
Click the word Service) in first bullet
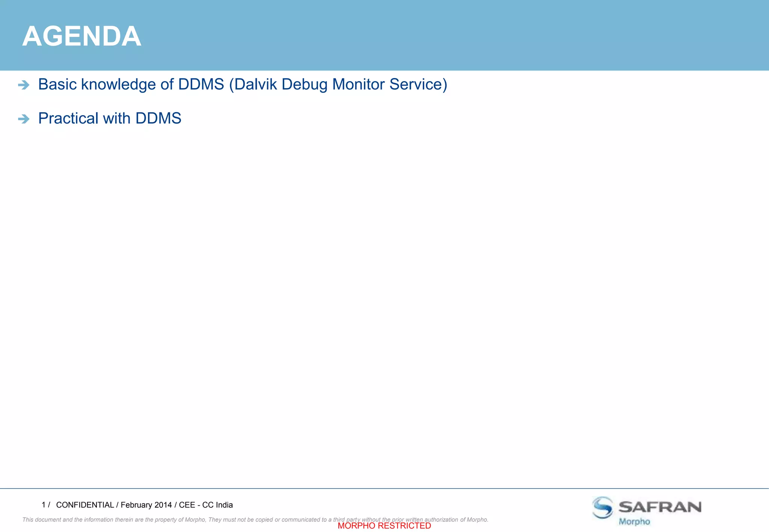click(418, 84)
